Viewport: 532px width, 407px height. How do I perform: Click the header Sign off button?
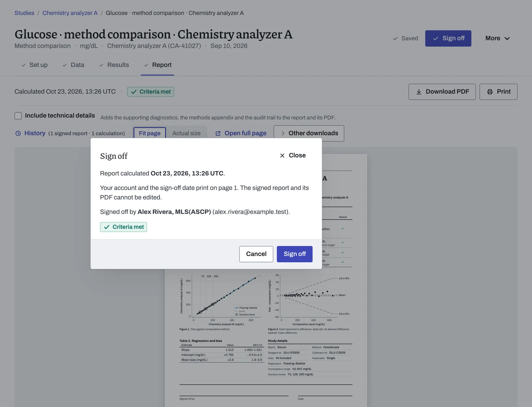click(448, 38)
